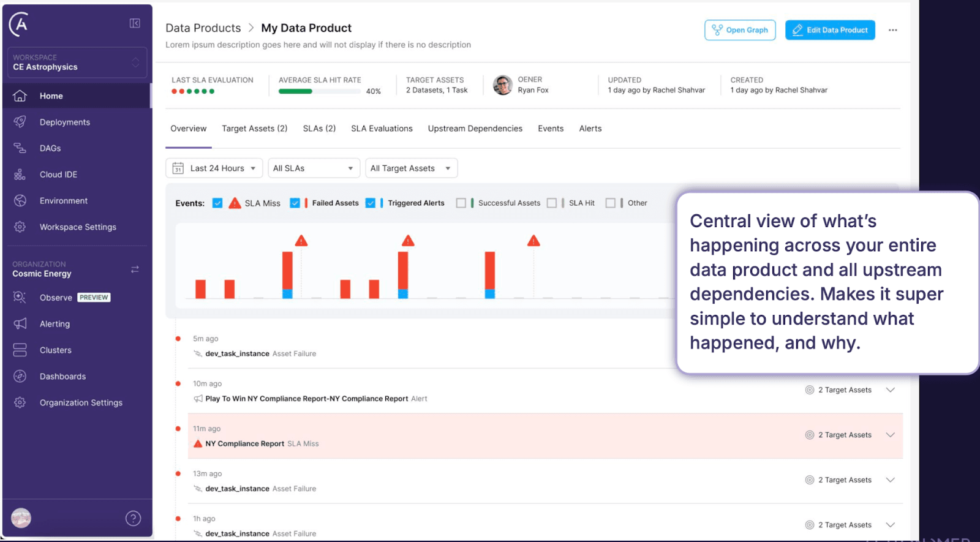The image size is (980, 542).
Task: Switch to the SLA Evaluations tab
Action: (382, 129)
